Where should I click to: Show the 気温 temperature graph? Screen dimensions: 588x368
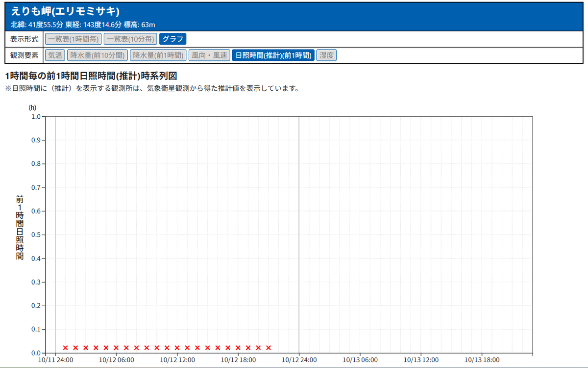tap(55, 55)
